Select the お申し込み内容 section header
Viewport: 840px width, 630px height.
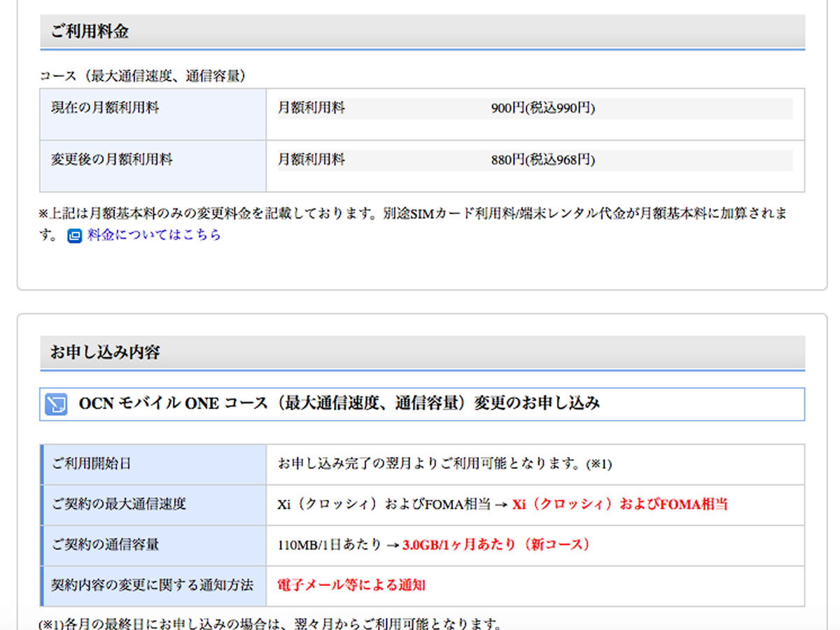422,353
